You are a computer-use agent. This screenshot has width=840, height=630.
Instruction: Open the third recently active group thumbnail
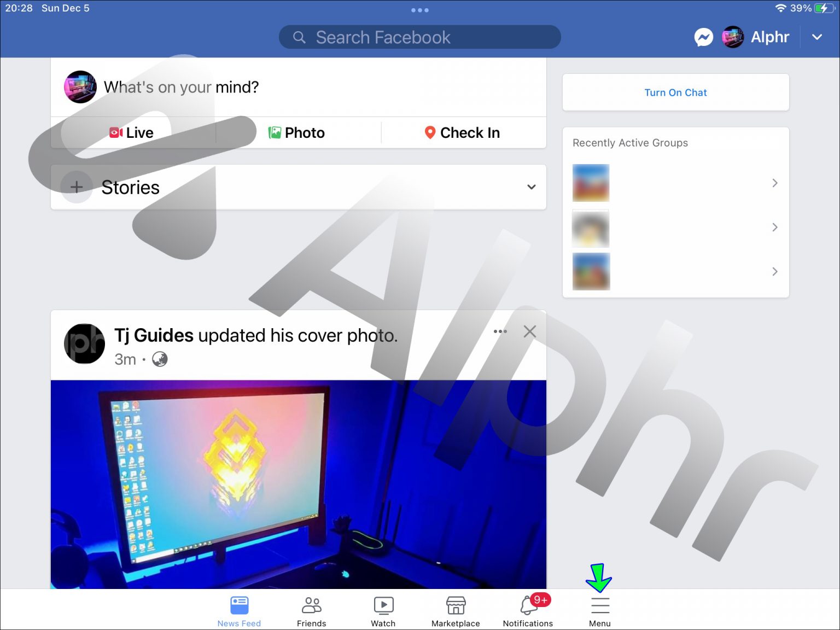click(591, 272)
